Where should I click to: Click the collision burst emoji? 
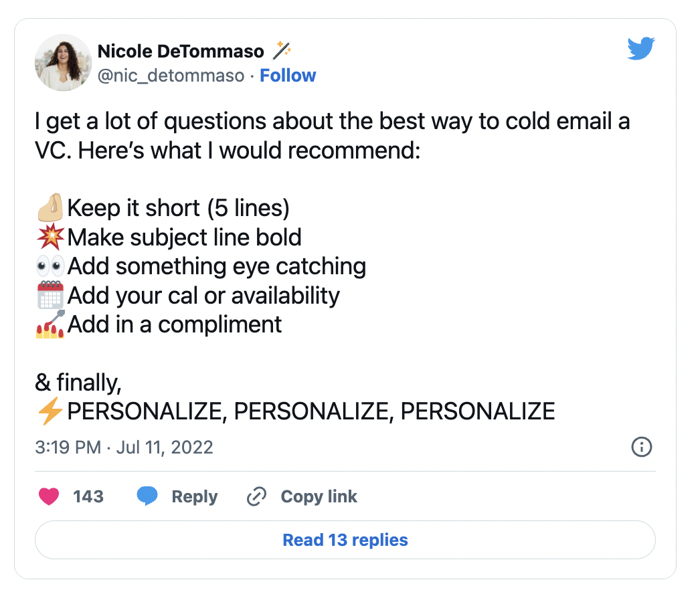tap(50, 237)
